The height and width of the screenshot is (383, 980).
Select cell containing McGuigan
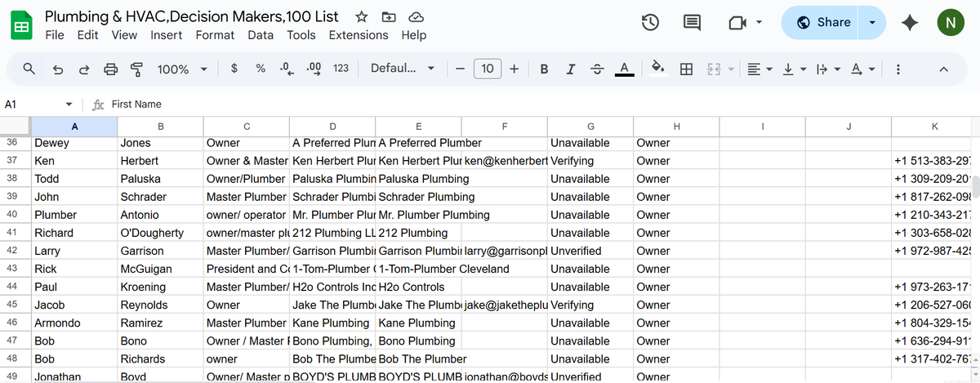coord(160,269)
